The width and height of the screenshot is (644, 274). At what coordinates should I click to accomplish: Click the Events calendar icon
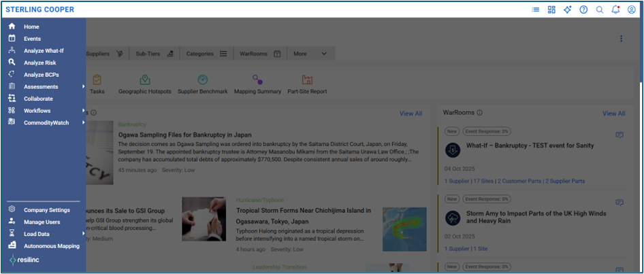(12, 39)
